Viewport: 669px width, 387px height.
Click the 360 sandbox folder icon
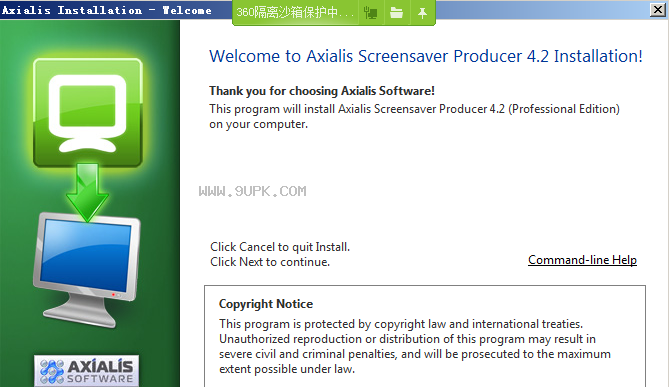[396, 13]
